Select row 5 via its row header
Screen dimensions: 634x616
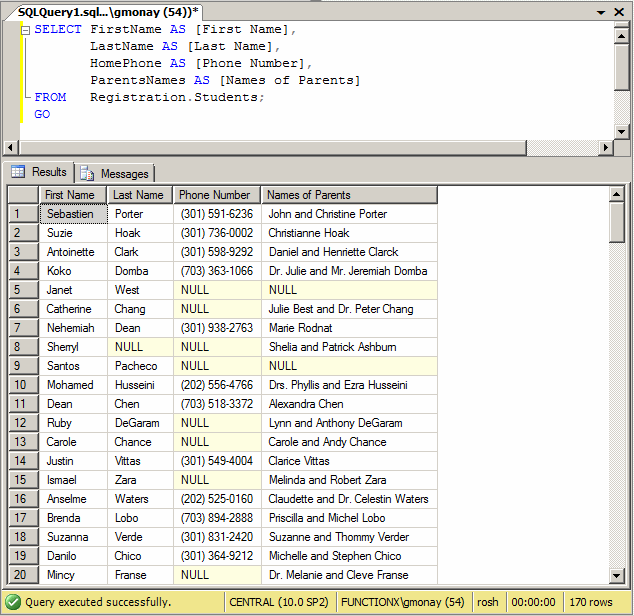[x=23, y=290]
